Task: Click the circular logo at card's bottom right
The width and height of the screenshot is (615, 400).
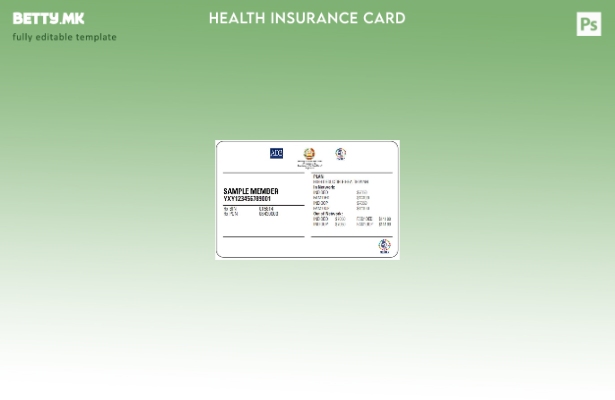Action: pyautogui.click(x=383, y=245)
